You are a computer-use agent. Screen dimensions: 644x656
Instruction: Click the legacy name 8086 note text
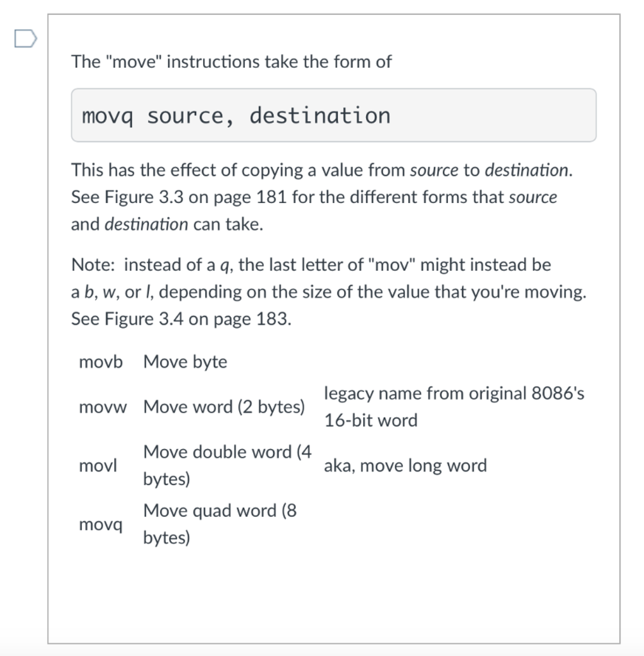point(455,393)
